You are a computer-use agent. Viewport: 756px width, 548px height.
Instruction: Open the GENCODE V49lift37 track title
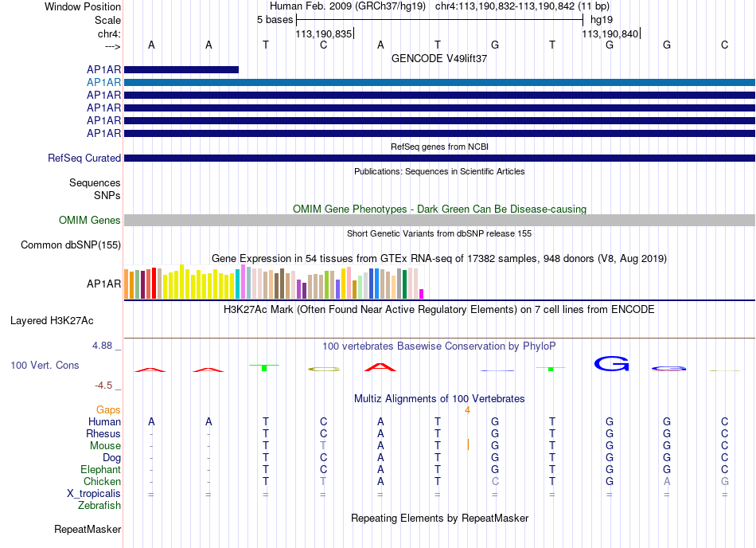[439, 58]
